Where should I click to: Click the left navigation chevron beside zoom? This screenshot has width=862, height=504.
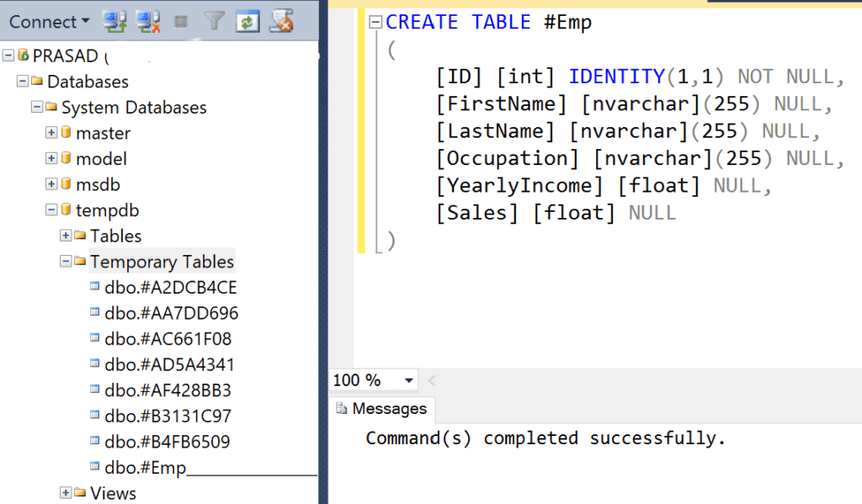(x=432, y=380)
